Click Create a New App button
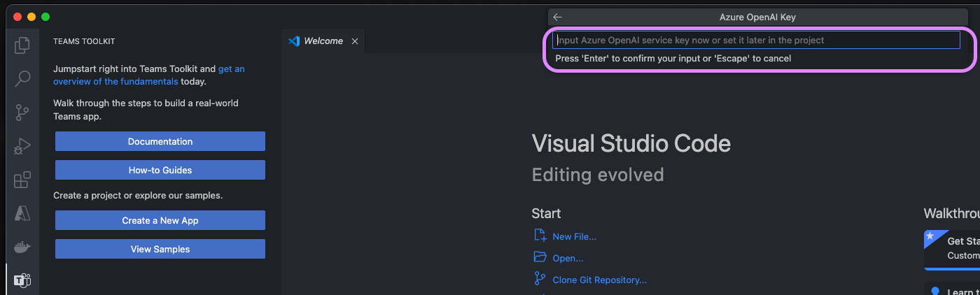Screen dimensions: 980x295 point(160,220)
